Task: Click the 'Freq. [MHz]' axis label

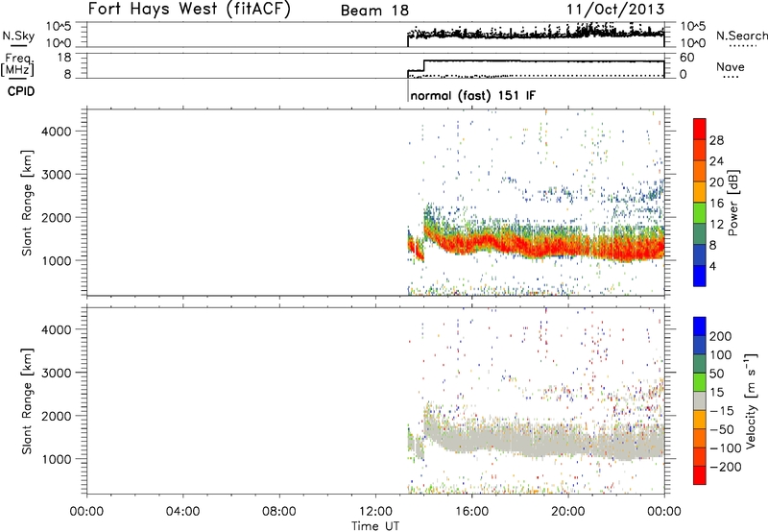Action: coord(17,65)
